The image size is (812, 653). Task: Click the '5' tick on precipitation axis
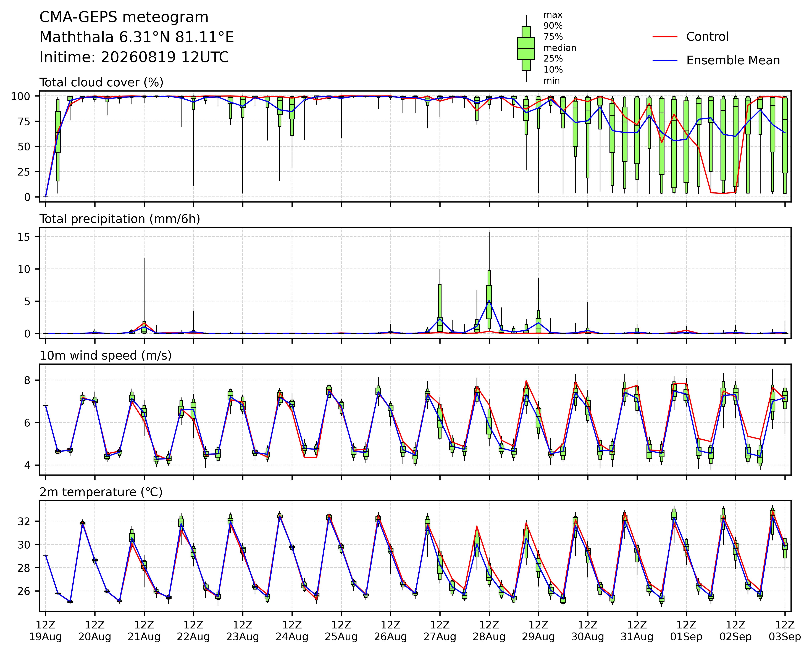[x=27, y=301]
